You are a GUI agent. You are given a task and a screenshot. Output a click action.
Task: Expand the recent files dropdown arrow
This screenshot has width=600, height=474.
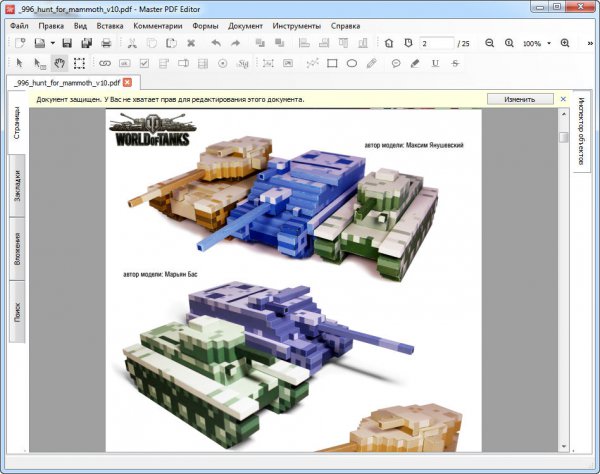point(53,43)
